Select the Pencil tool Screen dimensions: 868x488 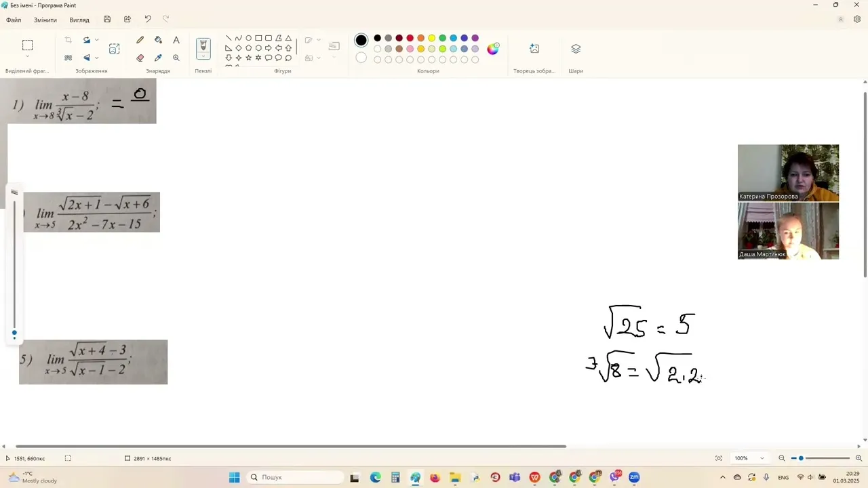140,41
